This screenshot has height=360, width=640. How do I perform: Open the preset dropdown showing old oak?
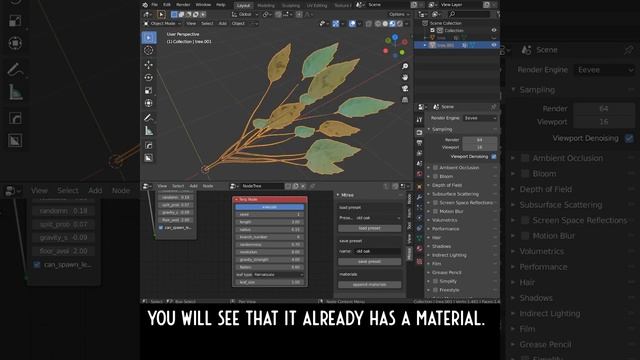(x=378, y=218)
